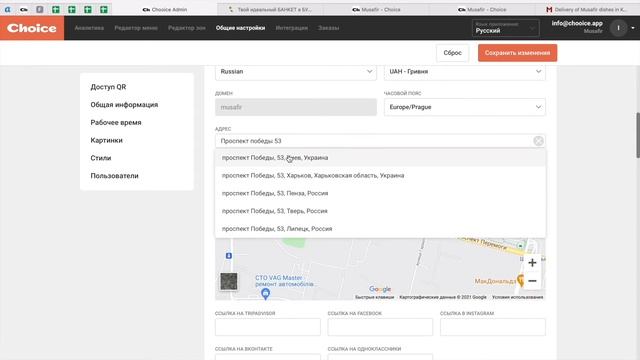This screenshot has width=640, height=360.
Task: Click the Instagram link input field
Action: (493, 327)
